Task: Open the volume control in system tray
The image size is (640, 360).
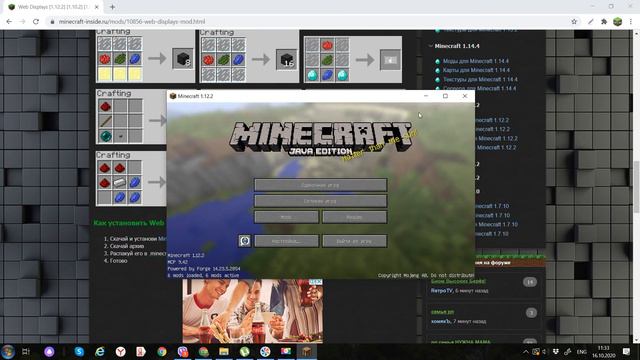Action: pos(545,352)
